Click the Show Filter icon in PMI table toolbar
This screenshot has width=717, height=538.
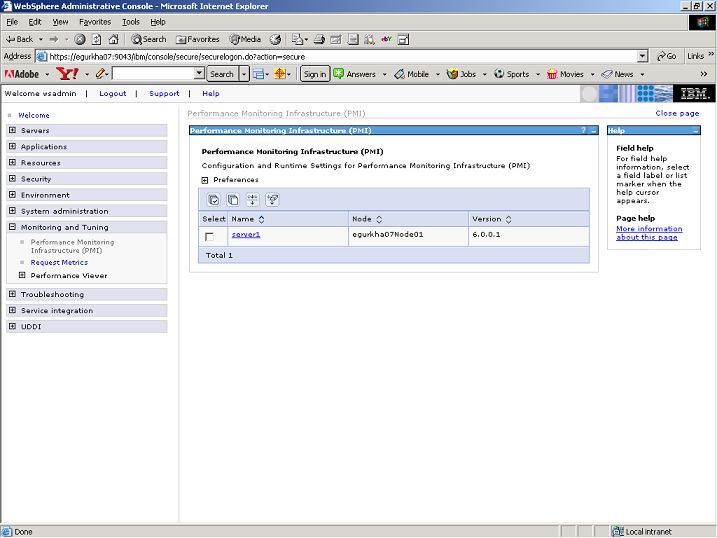pyautogui.click(x=252, y=200)
